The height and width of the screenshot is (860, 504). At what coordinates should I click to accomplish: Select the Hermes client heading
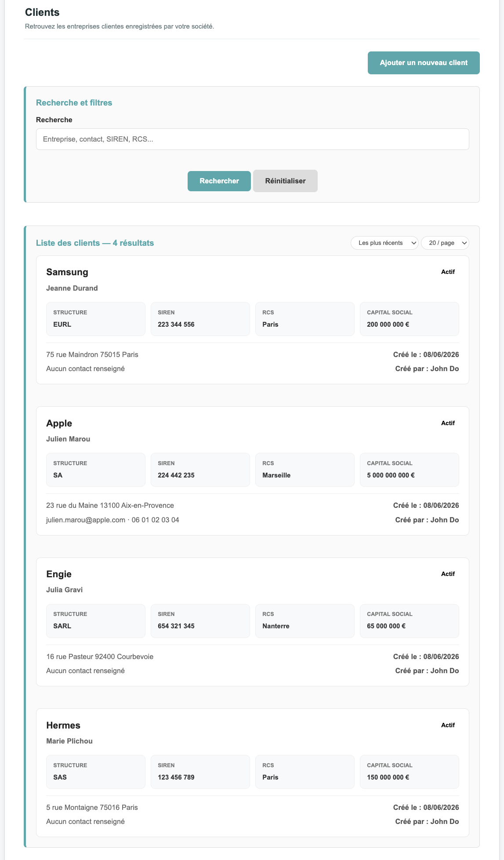coord(63,725)
